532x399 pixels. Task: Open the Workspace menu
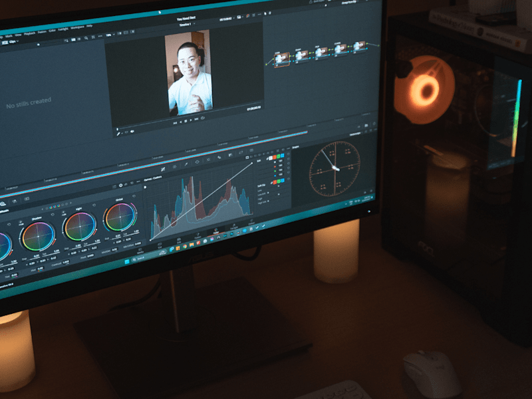pos(77,27)
